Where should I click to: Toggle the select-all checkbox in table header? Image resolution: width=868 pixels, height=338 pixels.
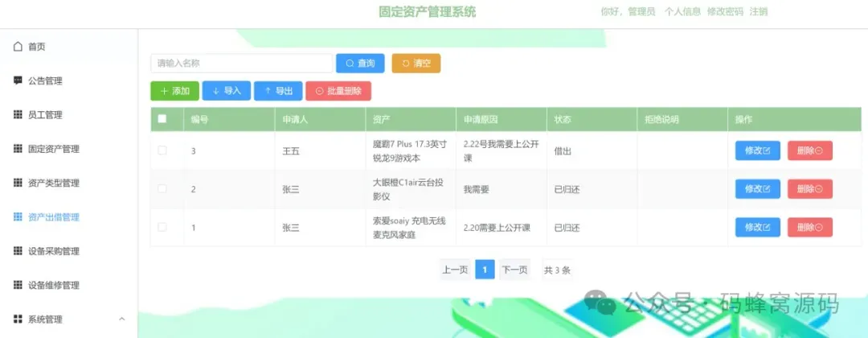pos(162,118)
